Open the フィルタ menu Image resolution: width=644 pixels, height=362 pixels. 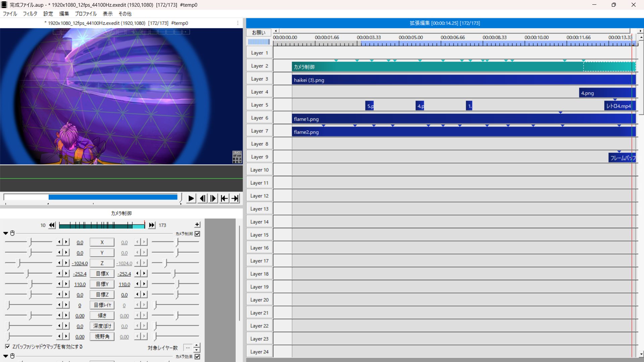point(30,14)
